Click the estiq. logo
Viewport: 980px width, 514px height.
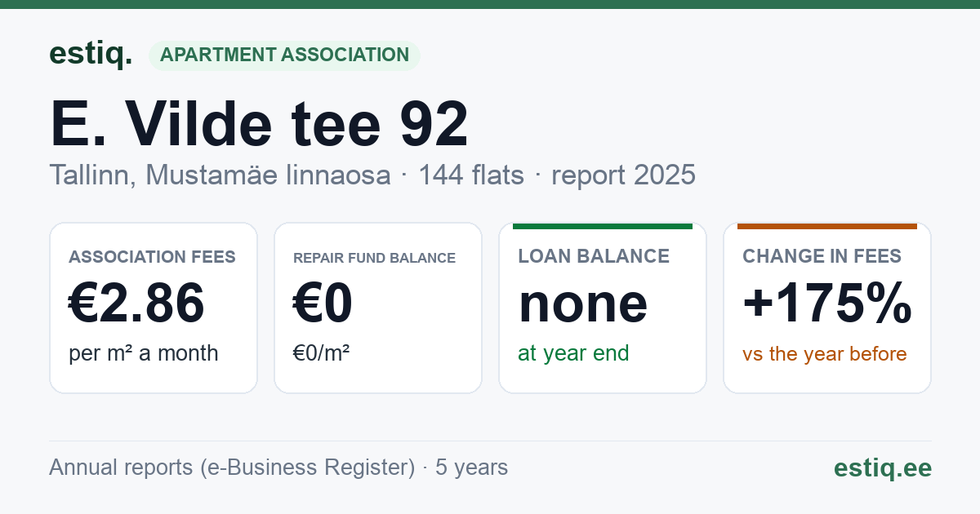pos(91,54)
